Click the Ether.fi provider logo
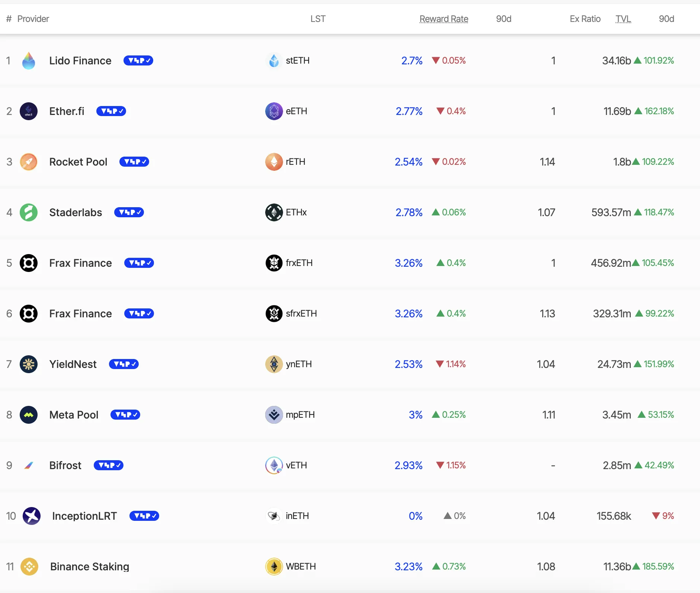Screen dimensions: 700x593 pyautogui.click(x=29, y=111)
